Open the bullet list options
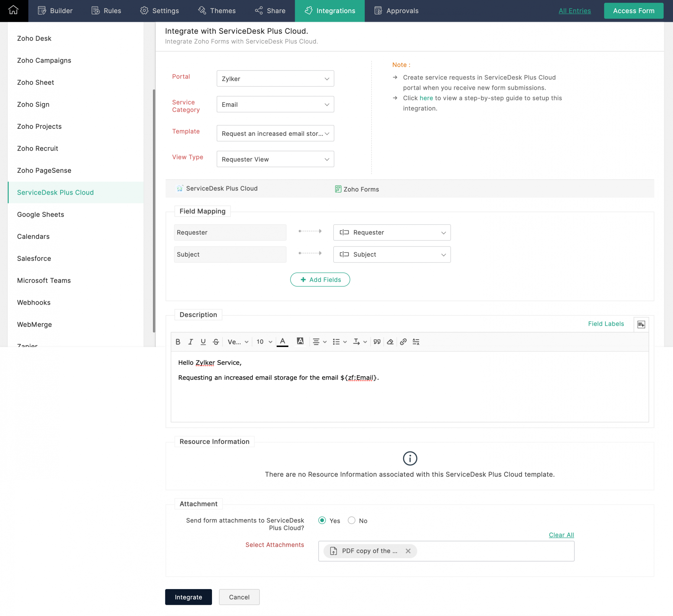The image size is (673, 616). [340, 342]
